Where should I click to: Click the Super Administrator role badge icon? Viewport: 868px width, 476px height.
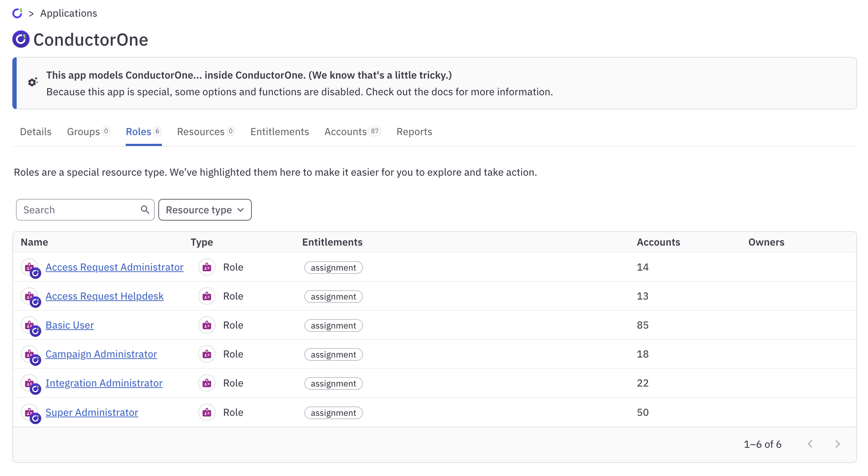coord(30,413)
